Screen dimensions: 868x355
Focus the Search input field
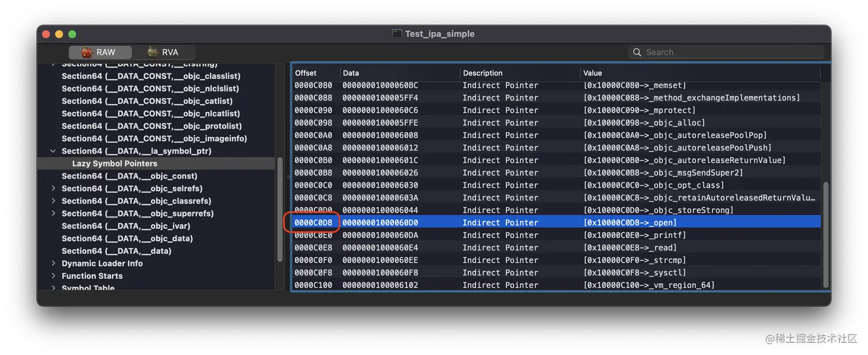pyautogui.click(x=726, y=52)
